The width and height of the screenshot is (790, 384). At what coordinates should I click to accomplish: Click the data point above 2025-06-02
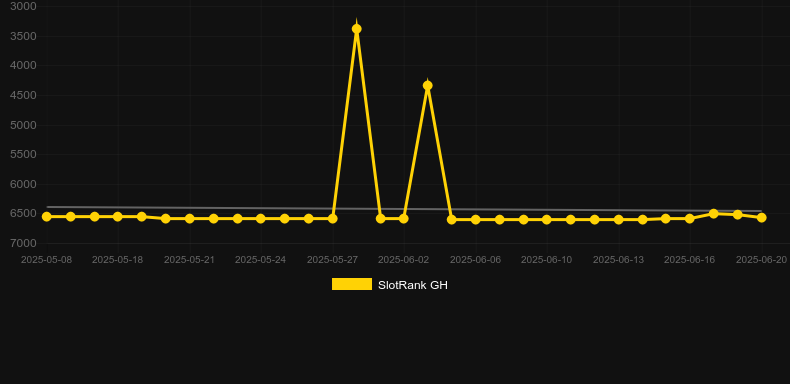(x=404, y=219)
